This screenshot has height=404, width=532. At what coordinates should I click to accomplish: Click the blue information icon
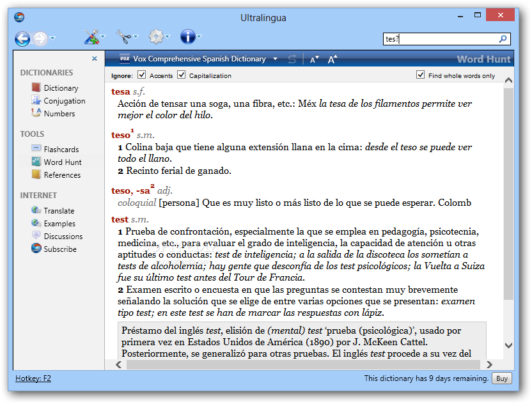point(187,36)
